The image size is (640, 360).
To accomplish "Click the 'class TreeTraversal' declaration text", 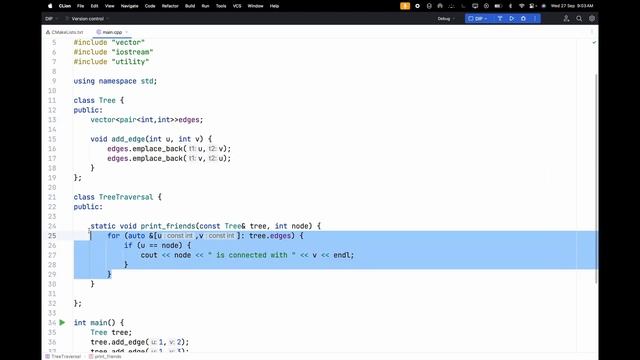I will pyautogui.click(x=113, y=197).
